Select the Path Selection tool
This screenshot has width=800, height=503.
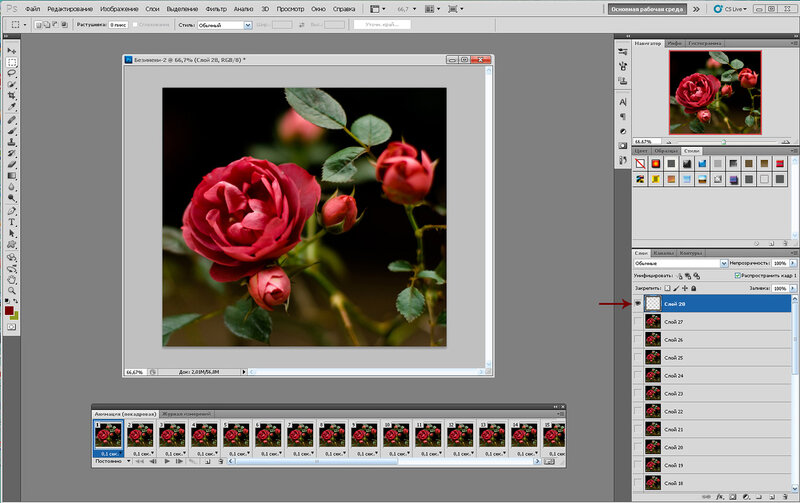(x=11, y=233)
